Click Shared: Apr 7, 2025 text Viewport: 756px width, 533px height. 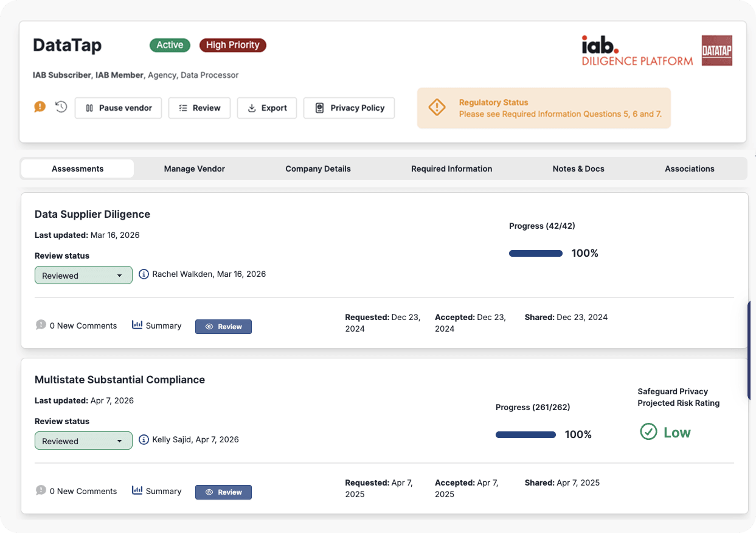(x=562, y=482)
